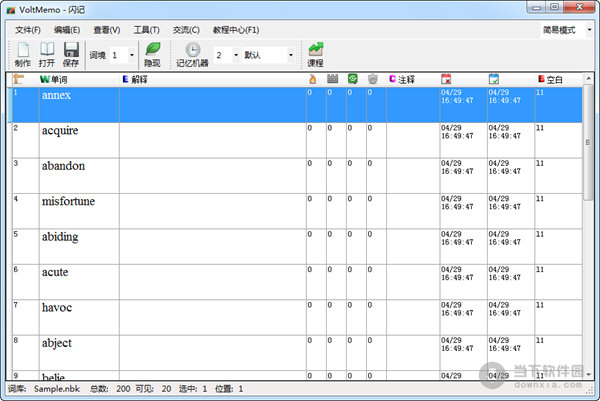Click the blue calendar check column header

[494, 79]
